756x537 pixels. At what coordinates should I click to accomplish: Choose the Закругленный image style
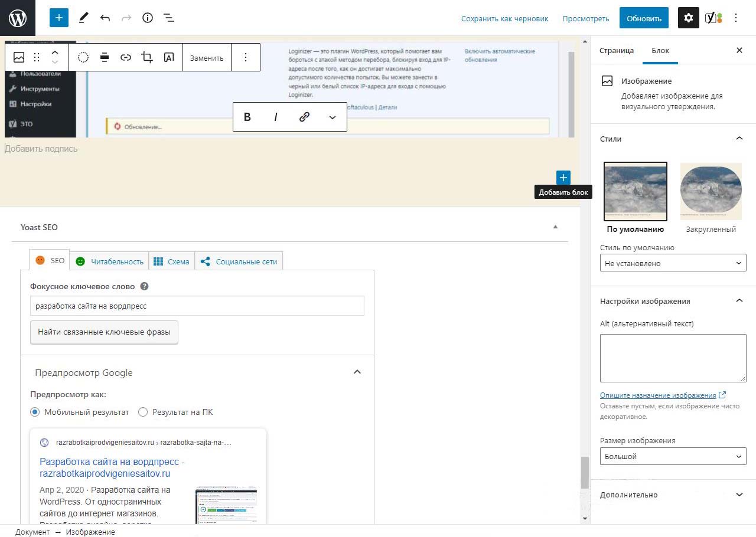pos(711,192)
